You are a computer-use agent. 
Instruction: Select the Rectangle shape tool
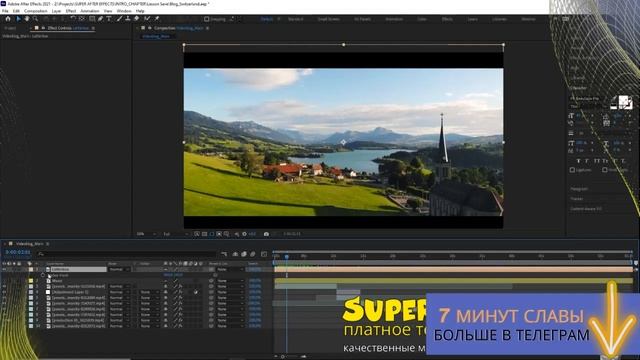[92, 19]
